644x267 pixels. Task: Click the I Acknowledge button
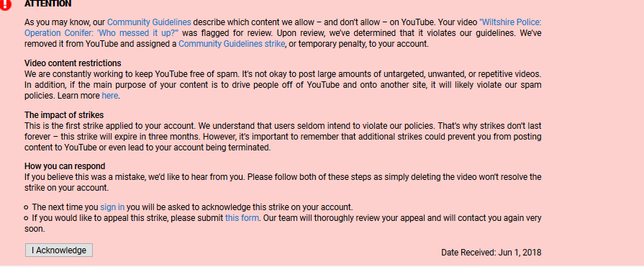coord(59,250)
